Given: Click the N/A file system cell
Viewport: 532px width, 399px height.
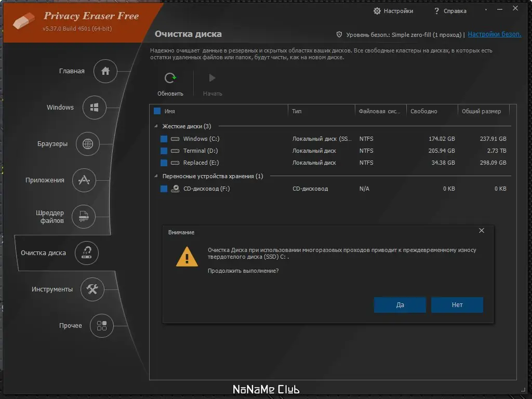Looking at the screenshot, I should click(x=364, y=189).
